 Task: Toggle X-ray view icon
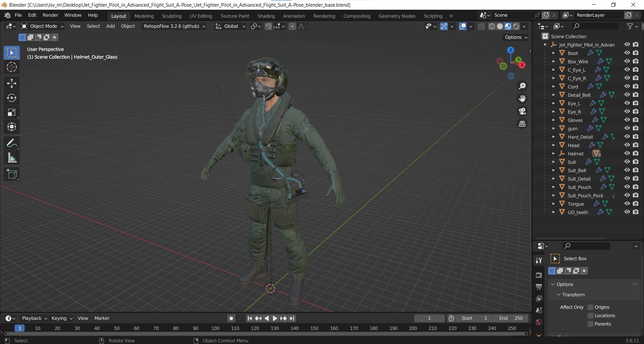pyautogui.click(x=481, y=26)
